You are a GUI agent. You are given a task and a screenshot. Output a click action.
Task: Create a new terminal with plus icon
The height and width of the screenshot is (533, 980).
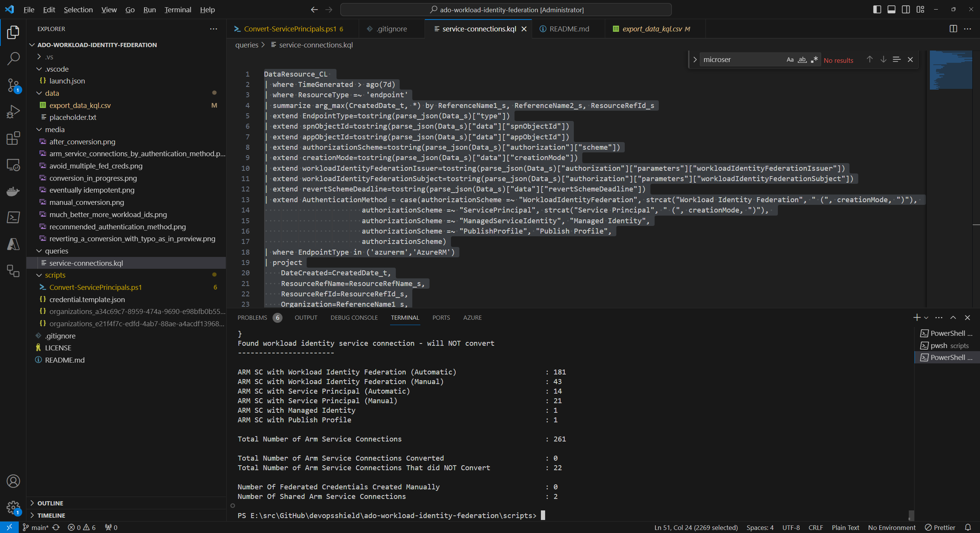click(x=917, y=317)
